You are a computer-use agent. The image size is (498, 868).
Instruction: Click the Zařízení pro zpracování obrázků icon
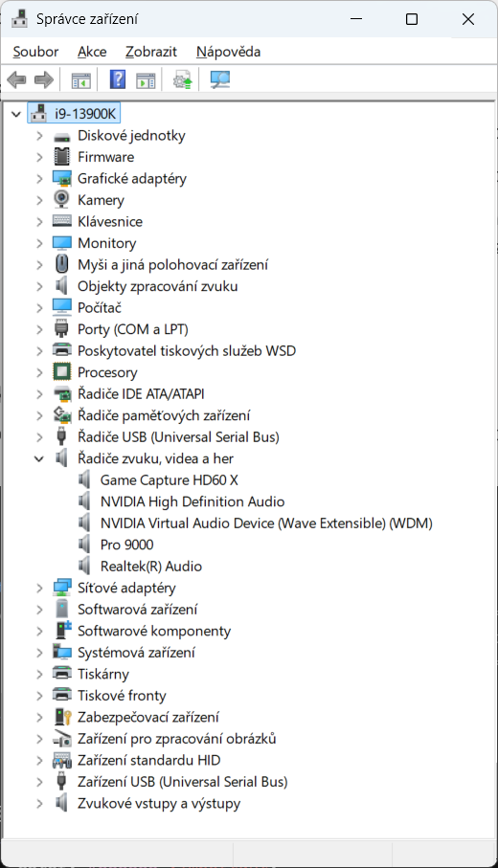[62, 739]
